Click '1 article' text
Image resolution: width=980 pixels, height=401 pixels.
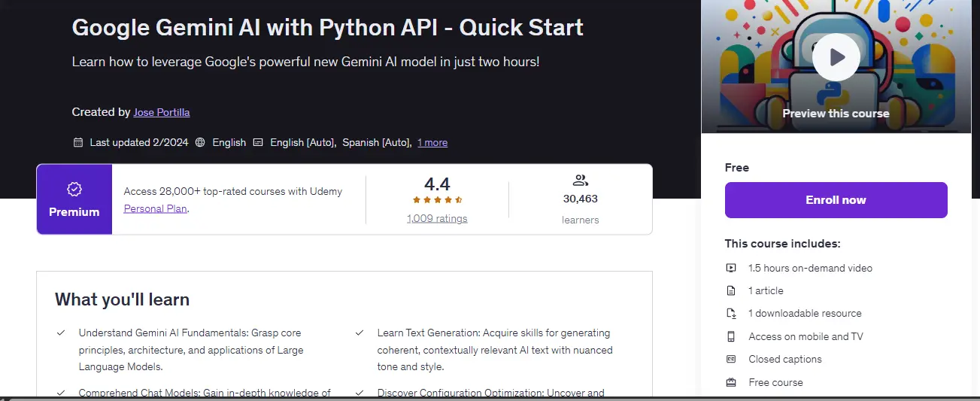pyautogui.click(x=766, y=290)
